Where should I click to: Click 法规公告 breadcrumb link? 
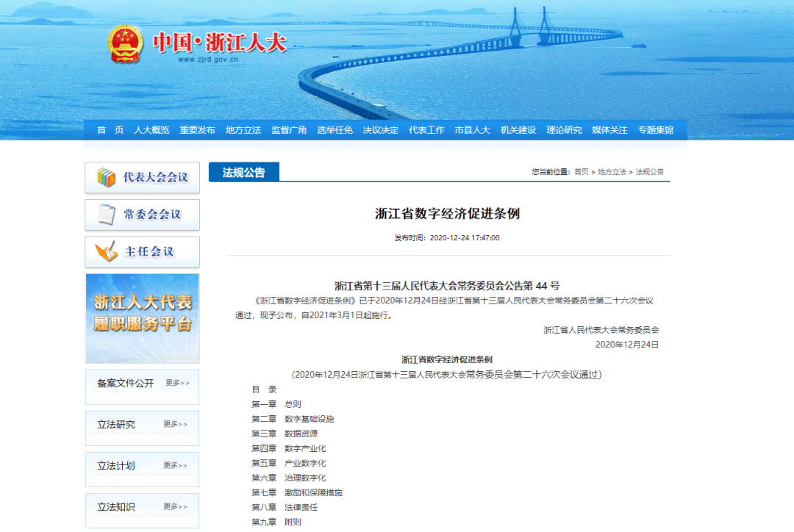click(x=650, y=172)
